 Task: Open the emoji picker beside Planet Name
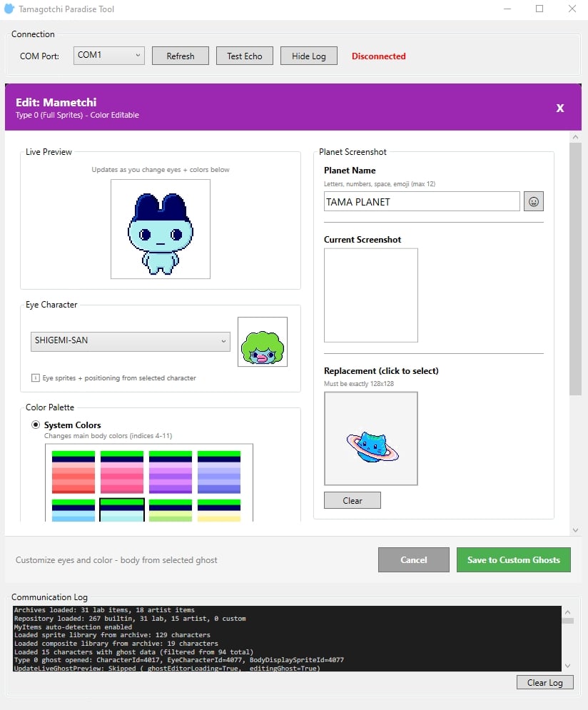(x=533, y=201)
